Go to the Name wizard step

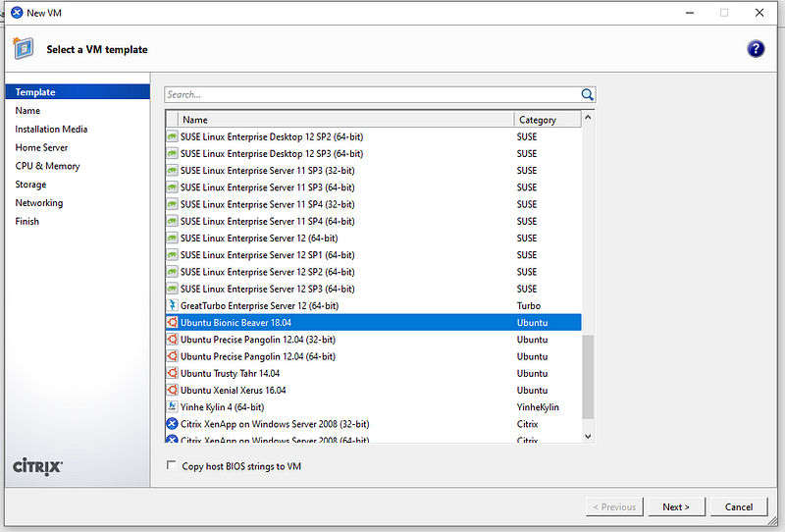tap(27, 111)
